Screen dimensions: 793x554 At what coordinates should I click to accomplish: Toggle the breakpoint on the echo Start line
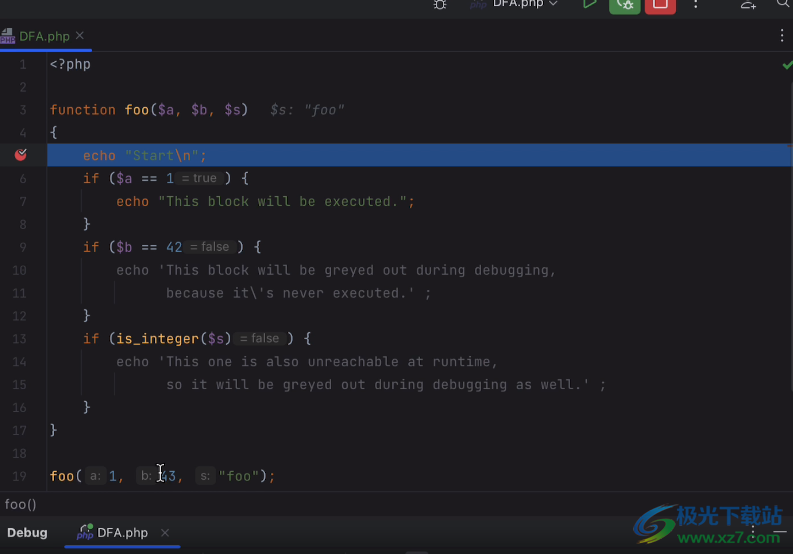point(21,155)
